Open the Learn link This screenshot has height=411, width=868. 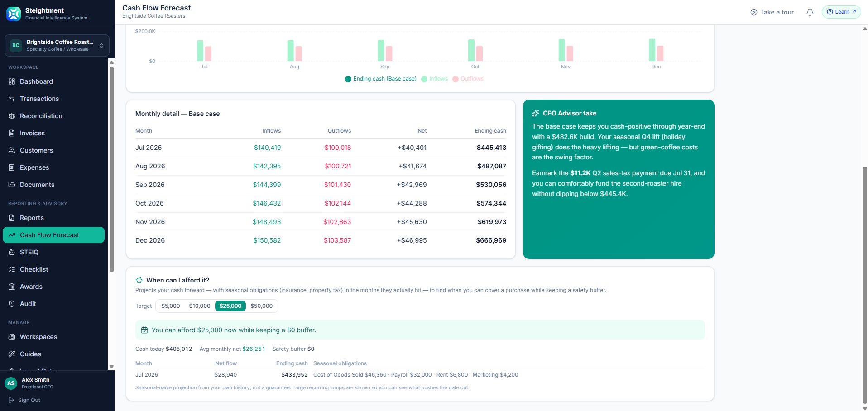tap(841, 12)
